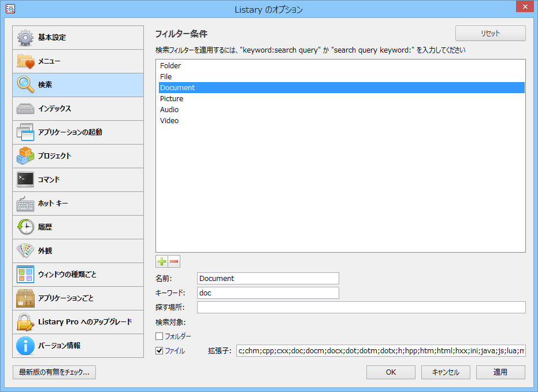Select the Video filter in list
This screenshot has height=392, width=538.
click(x=342, y=120)
